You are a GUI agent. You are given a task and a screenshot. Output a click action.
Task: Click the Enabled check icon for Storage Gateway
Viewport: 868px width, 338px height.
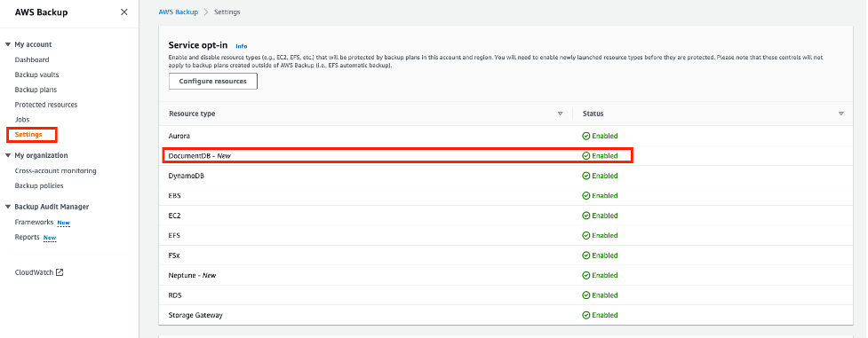coord(586,315)
